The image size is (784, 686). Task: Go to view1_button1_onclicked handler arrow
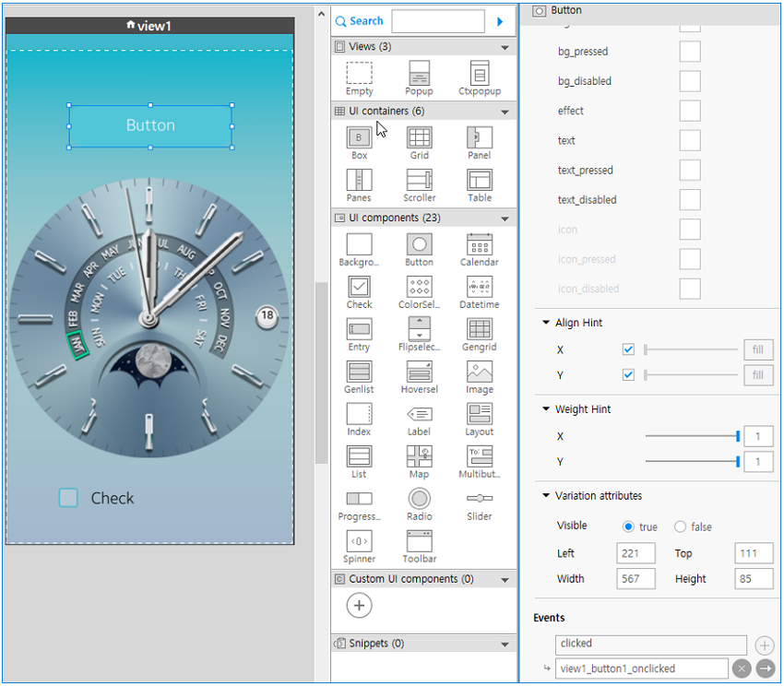pyautogui.click(x=765, y=668)
